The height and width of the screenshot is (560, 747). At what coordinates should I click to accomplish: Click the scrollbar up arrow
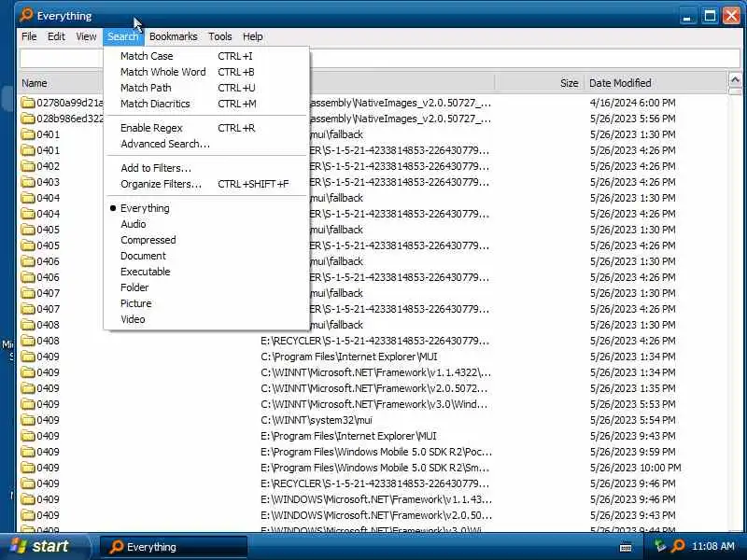(x=735, y=79)
